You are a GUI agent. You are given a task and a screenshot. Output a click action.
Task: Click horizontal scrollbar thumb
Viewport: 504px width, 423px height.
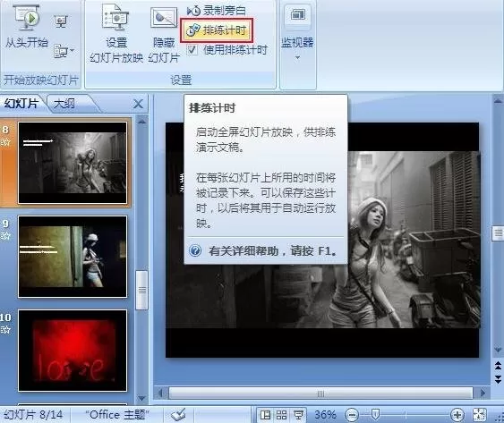point(320,393)
